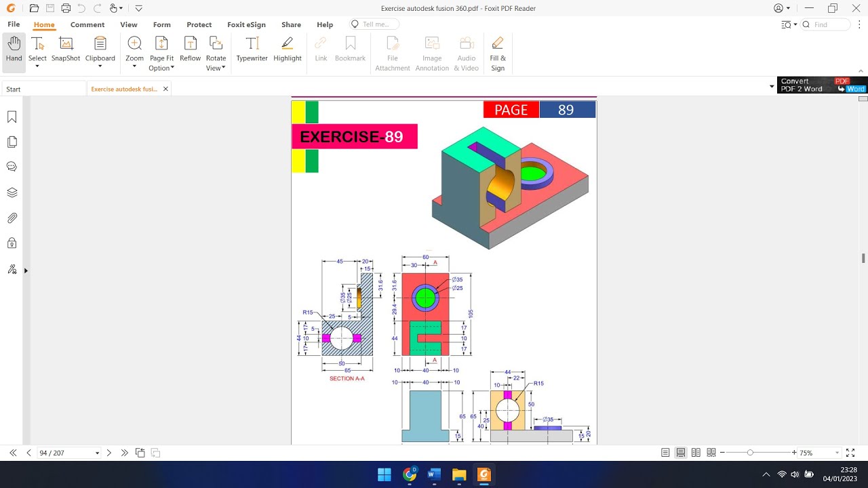
Task: Enable facing pages view mode
Action: click(x=696, y=453)
